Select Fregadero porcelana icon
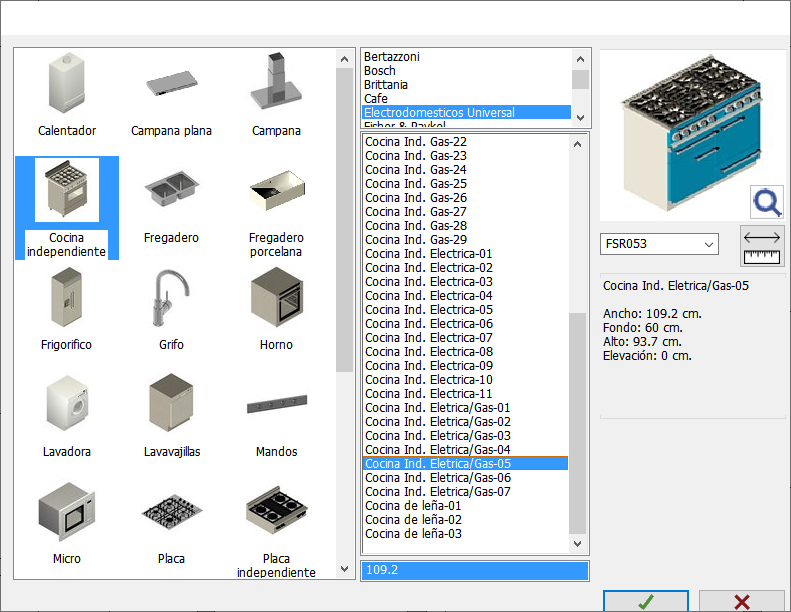 (276, 190)
